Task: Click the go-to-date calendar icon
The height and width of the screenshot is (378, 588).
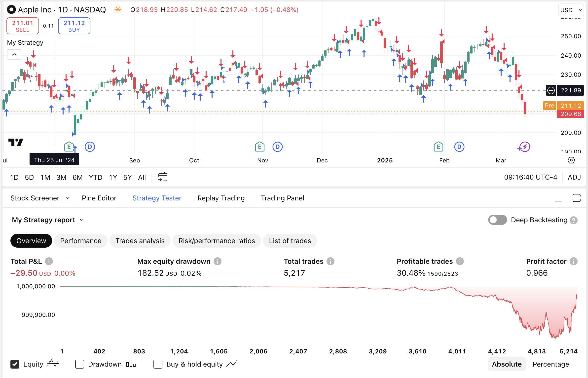Action: point(163,177)
